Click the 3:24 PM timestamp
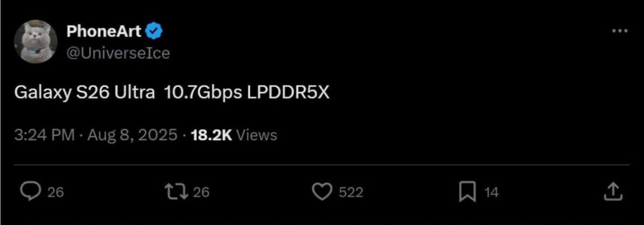The width and height of the screenshot is (644, 225). click(x=44, y=135)
